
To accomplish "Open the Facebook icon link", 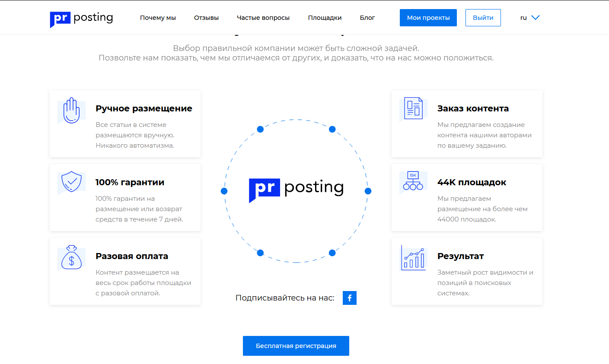I will pyautogui.click(x=350, y=298).
